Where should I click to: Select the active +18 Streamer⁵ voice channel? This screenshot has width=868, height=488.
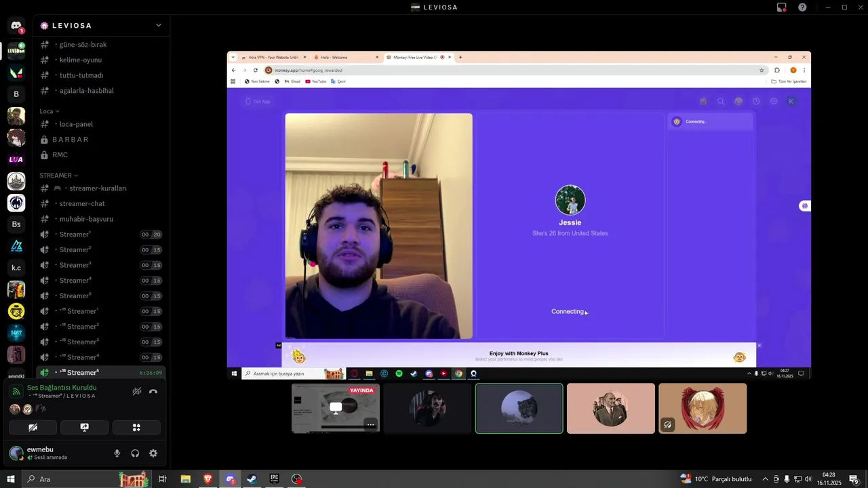pyautogui.click(x=100, y=373)
